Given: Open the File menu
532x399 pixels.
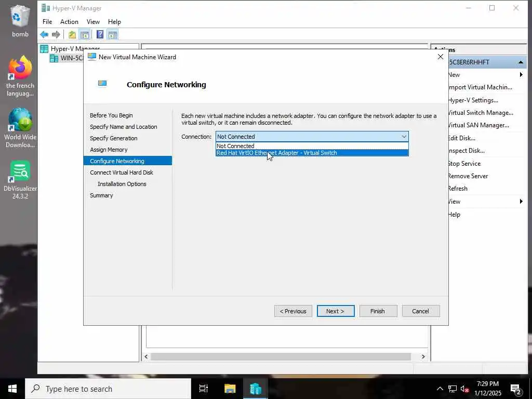Looking at the screenshot, I should pyautogui.click(x=47, y=22).
